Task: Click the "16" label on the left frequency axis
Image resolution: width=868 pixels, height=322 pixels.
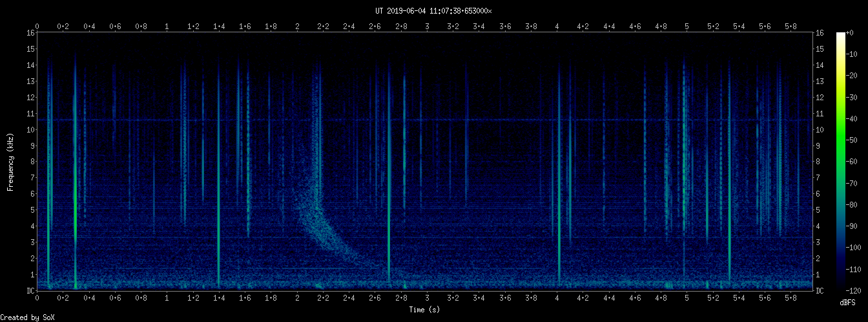Action: point(30,32)
